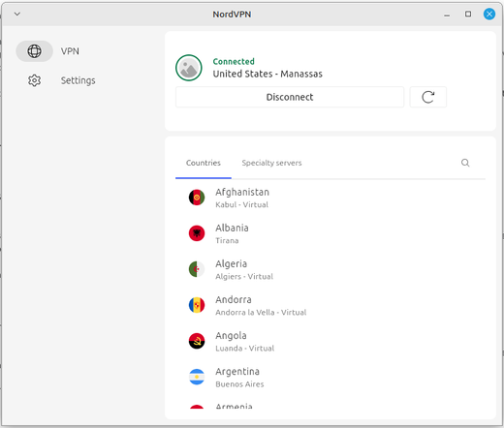Open the VPN globe icon in sidebar
504x428 pixels.
pyautogui.click(x=34, y=51)
